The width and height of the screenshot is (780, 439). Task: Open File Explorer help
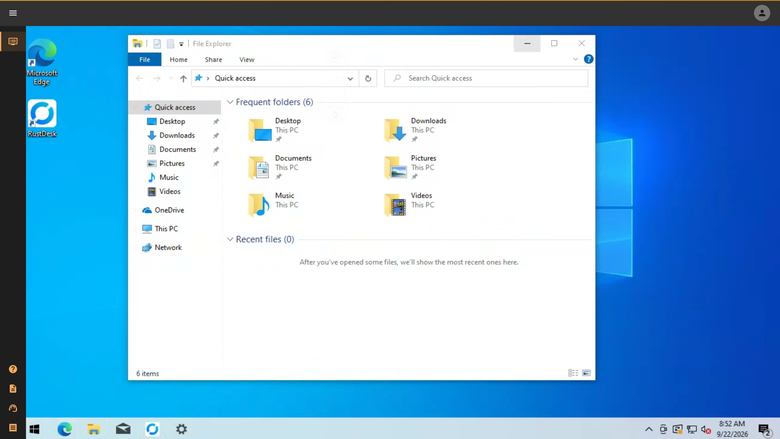[x=588, y=59]
